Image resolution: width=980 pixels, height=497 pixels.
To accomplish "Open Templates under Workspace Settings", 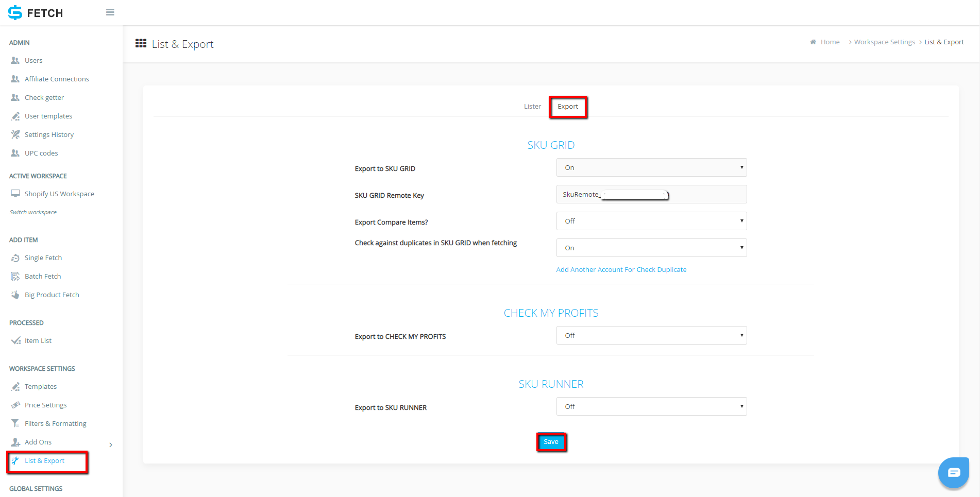I will pos(41,387).
